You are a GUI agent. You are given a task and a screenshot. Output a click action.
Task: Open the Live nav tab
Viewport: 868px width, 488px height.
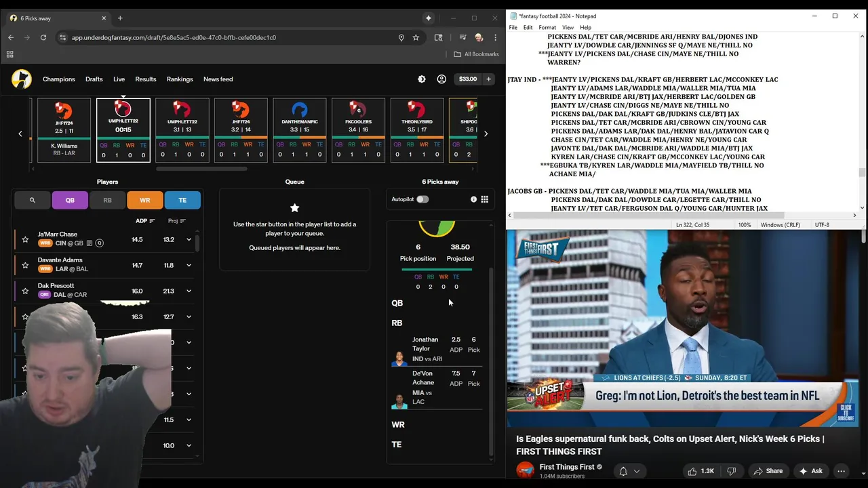[119, 79]
